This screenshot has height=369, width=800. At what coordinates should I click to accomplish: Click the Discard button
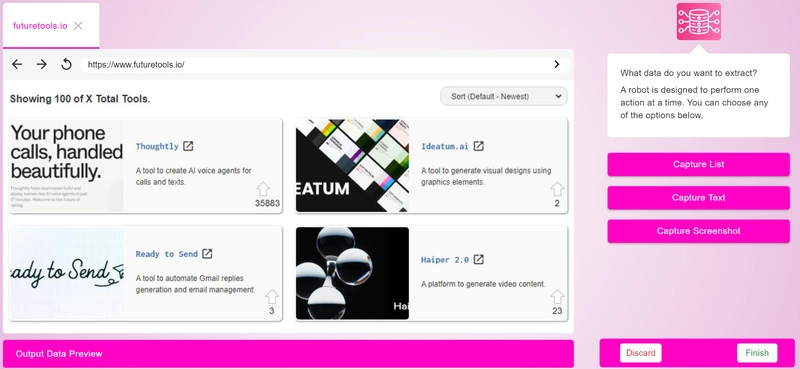click(641, 353)
